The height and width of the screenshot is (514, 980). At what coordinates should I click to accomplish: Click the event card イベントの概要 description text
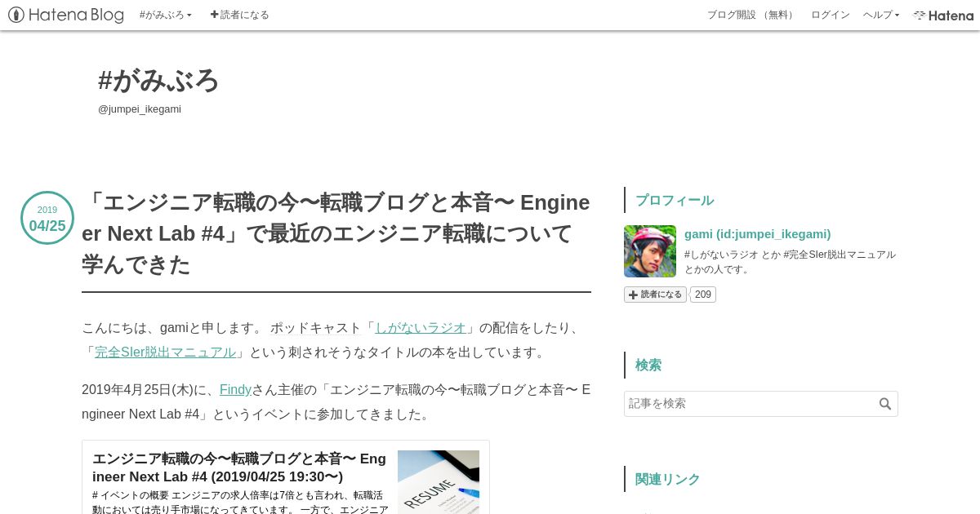(240, 502)
